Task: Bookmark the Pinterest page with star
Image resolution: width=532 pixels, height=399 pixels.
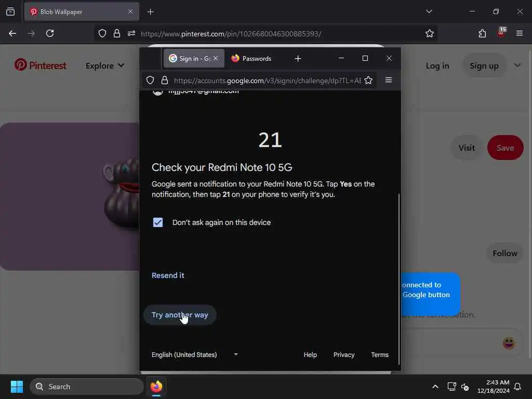Action: click(430, 33)
